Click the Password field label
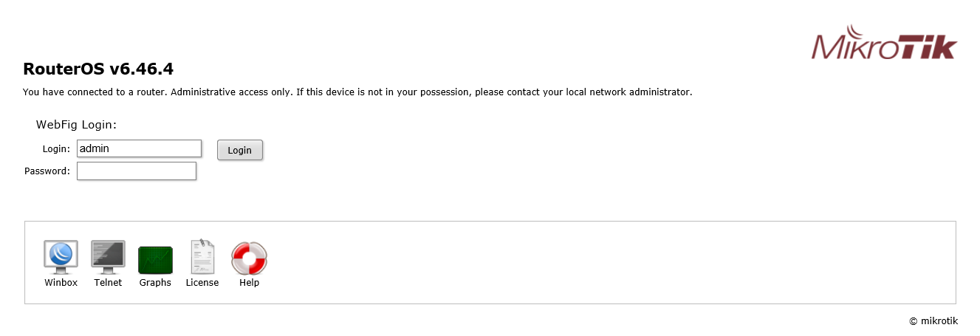This screenshot has height=336, width=980. 47,171
